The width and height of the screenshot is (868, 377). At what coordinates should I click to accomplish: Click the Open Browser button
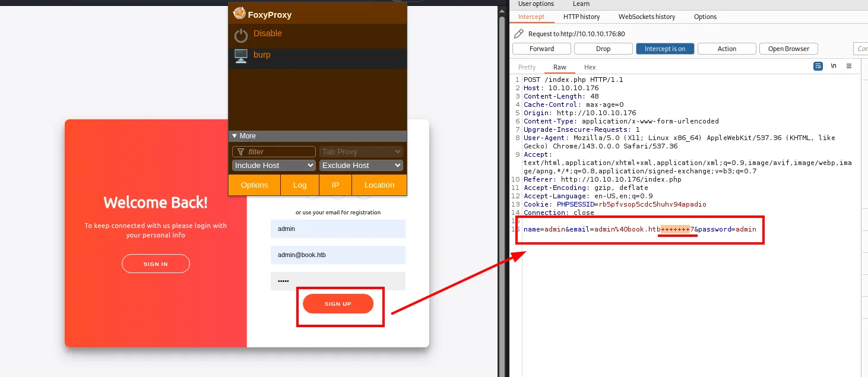(788, 49)
